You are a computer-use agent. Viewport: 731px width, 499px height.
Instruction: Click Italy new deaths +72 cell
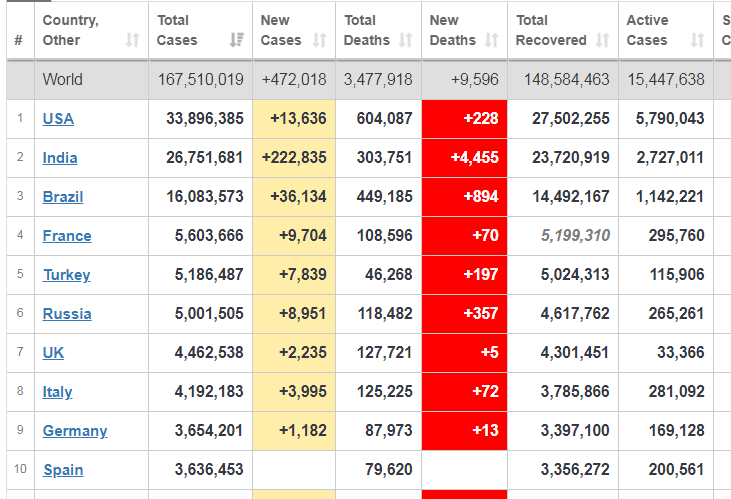coord(464,392)
